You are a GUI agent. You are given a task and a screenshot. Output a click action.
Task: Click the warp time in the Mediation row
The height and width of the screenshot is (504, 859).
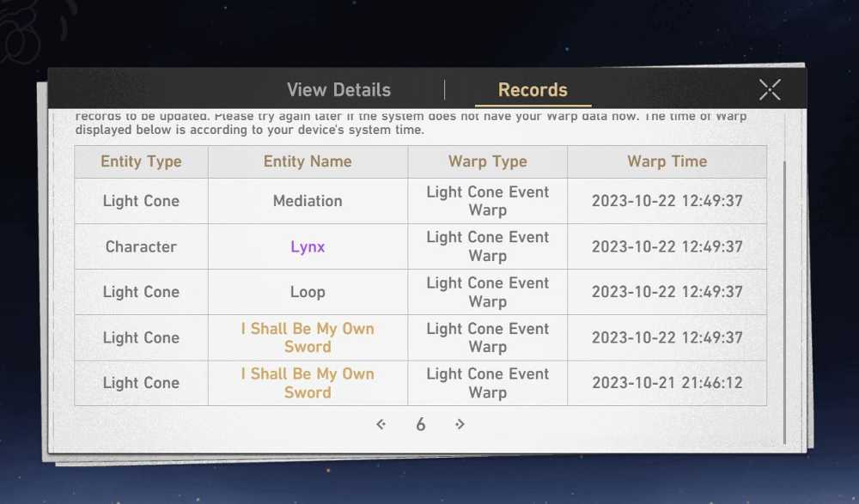(x=667, y=201)
